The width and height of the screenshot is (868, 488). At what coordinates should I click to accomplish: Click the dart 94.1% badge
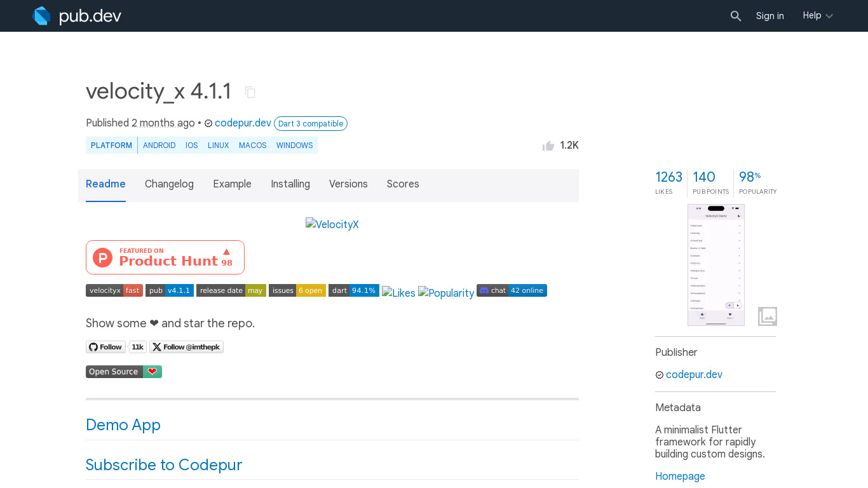354,290
